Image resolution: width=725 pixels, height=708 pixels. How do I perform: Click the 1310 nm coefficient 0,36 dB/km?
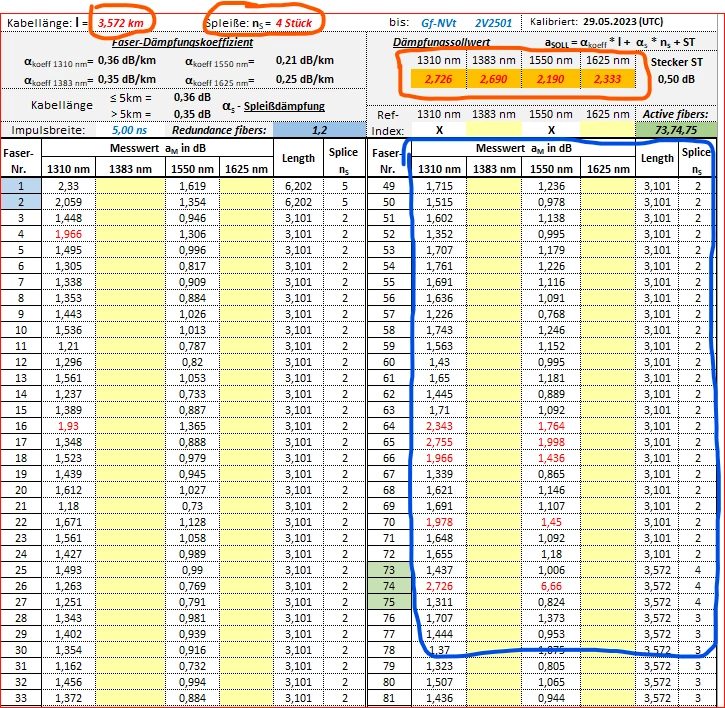[127, 60]
